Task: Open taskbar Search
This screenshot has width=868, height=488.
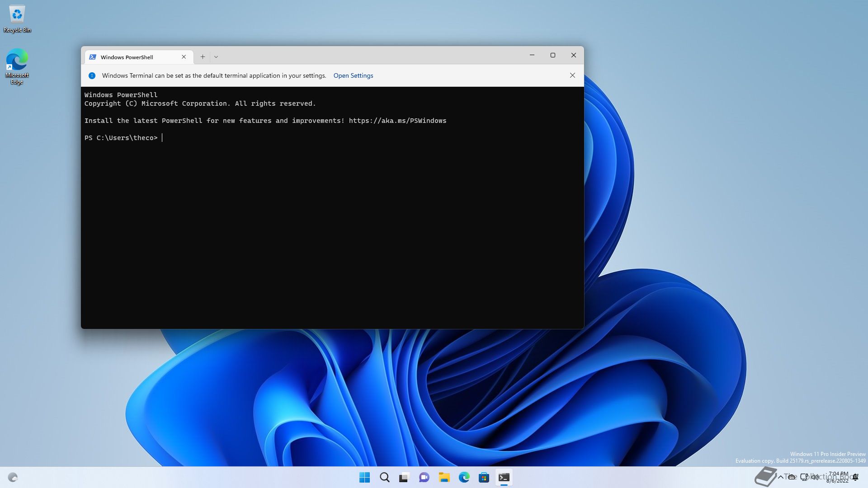Action: tap(384, 477)
